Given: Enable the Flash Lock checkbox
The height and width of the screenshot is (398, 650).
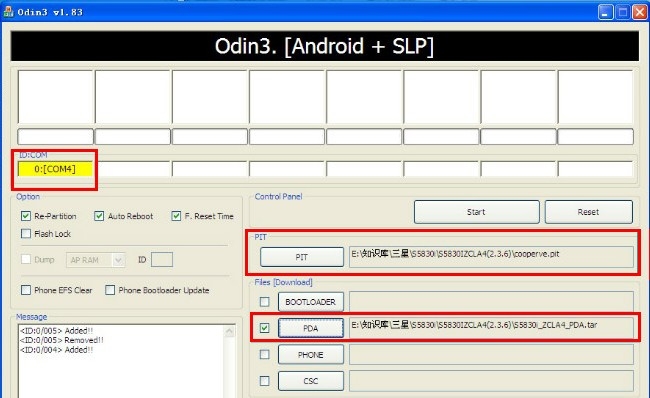Looking at the screenshot, I should (26, 233).
